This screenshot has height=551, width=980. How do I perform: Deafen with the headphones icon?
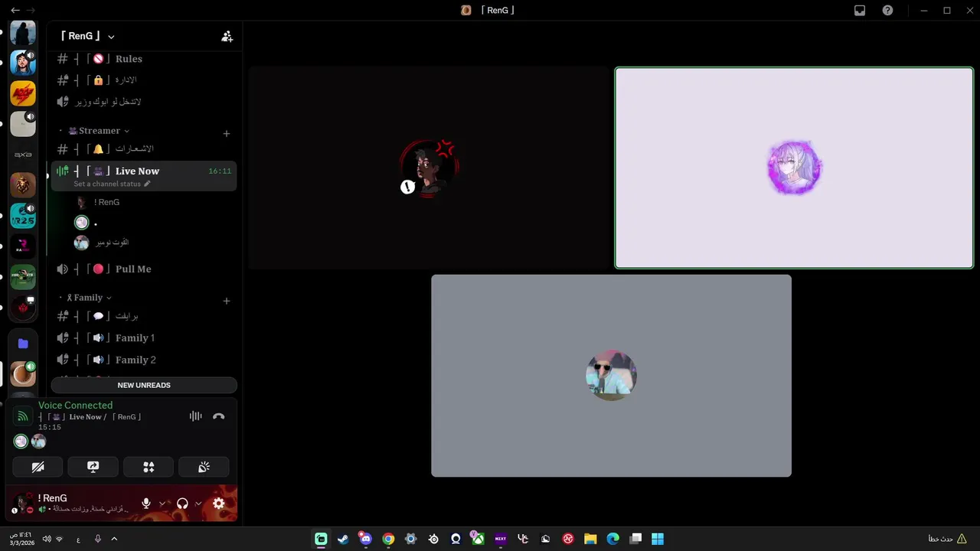[182, 504]
